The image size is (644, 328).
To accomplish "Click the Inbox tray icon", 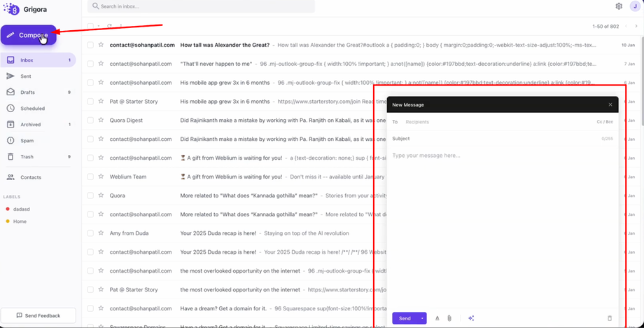I will (10, 60).
